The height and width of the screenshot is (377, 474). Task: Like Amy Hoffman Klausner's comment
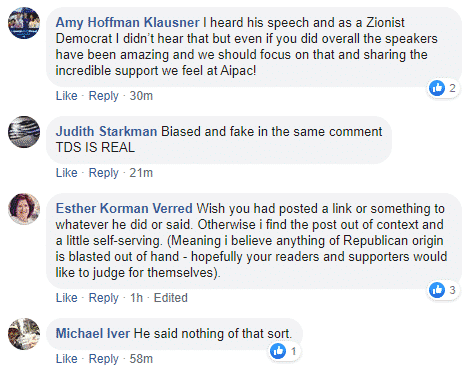pyautogui.click(x=66, y=96)
